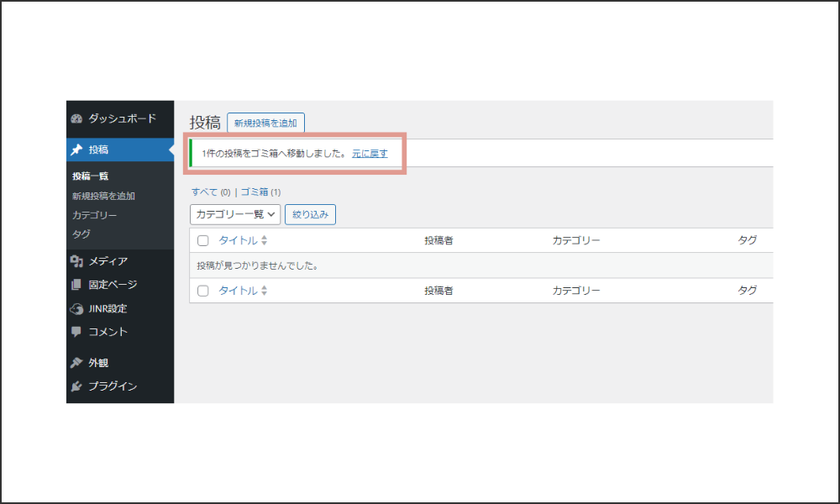Open ゴミ箱 trash filter link
Image resolution: width=840 pixels, height=504 pixels.
pyautogui.click(x=255, y=192)
